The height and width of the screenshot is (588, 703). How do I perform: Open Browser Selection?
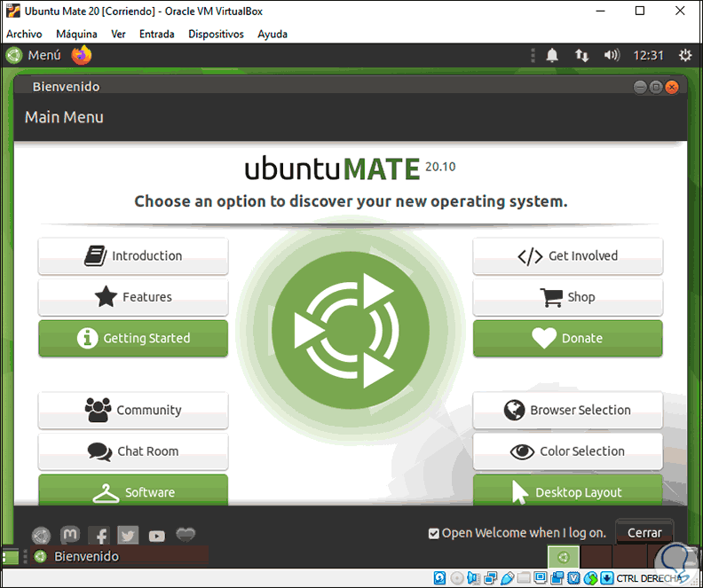pos(567,411)
